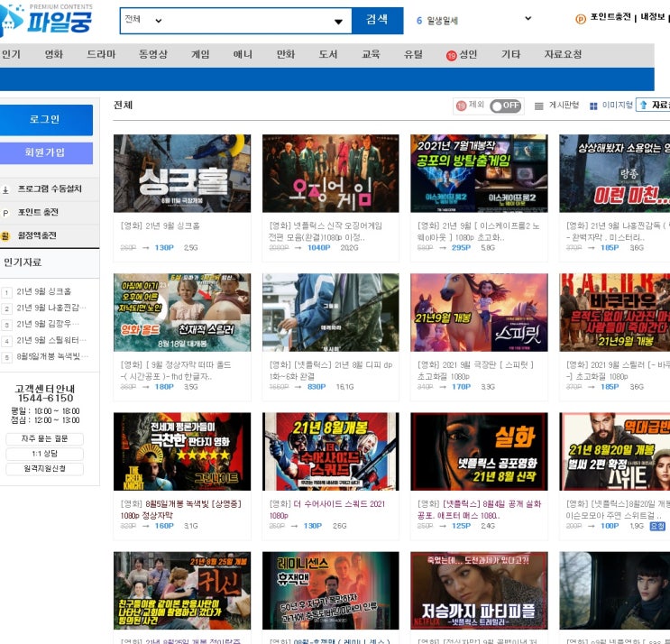This screenshot has height=644, width=670.
Task: Open the 만화 category tab
Action: (286, 55)
